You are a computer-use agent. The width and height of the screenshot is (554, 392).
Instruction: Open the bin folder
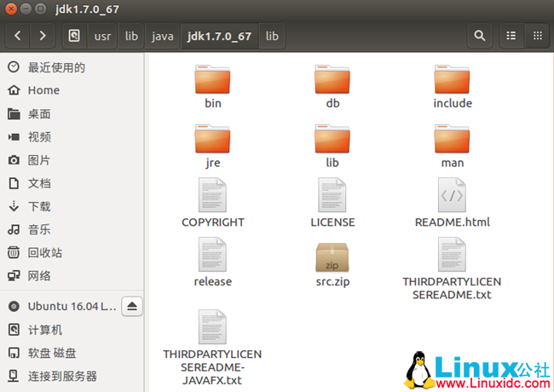point(212,87)
